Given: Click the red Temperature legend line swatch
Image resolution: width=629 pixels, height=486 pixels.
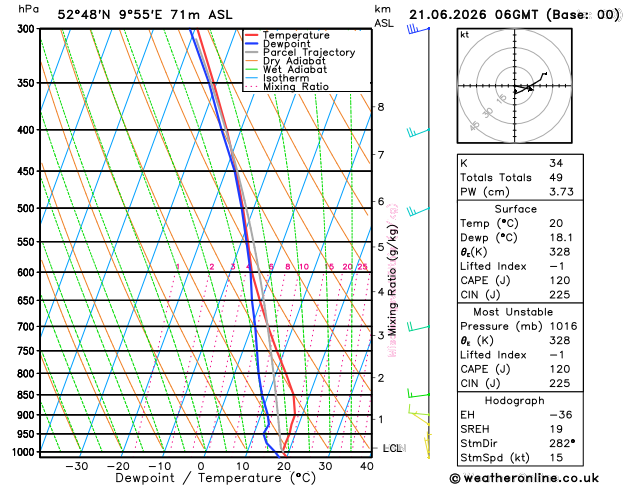Looking at the screenshot, I should (x=252, y=35).
